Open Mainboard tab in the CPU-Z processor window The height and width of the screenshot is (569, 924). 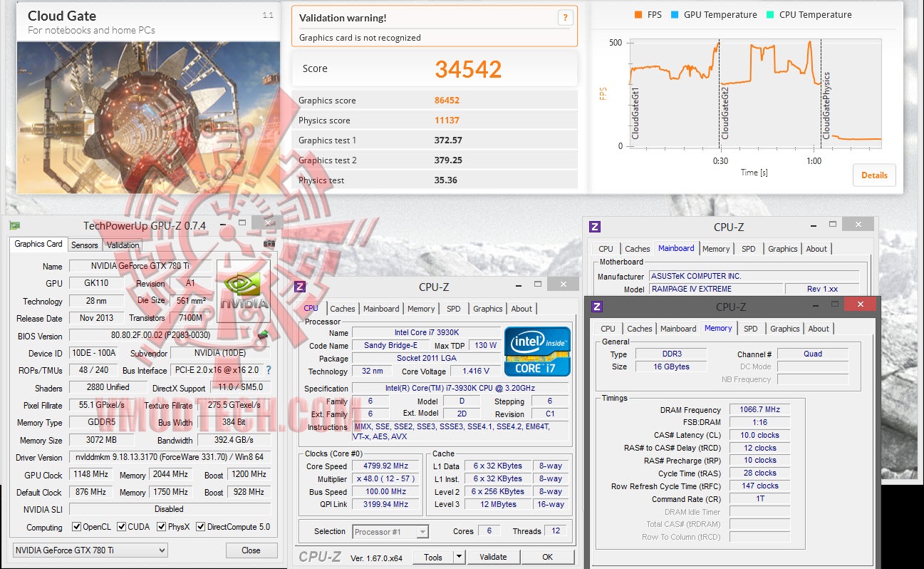(381, 309)
